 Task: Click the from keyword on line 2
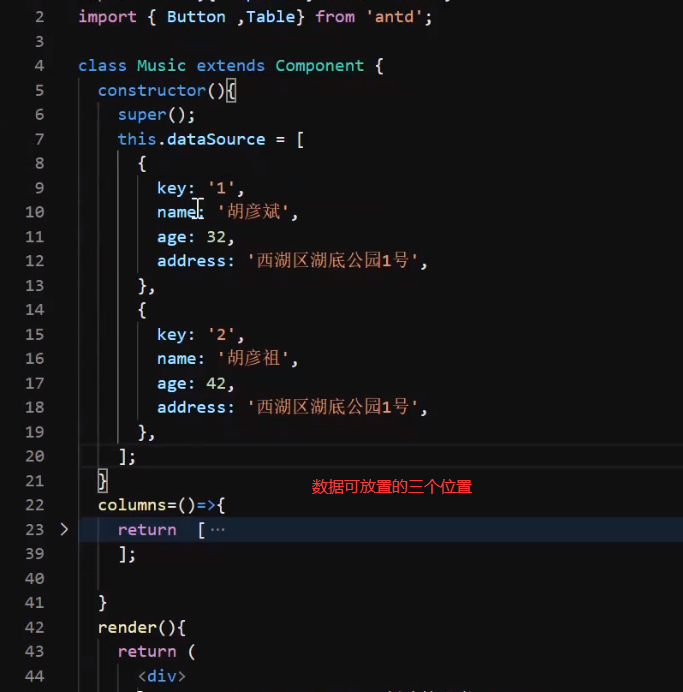coord(335,17)
